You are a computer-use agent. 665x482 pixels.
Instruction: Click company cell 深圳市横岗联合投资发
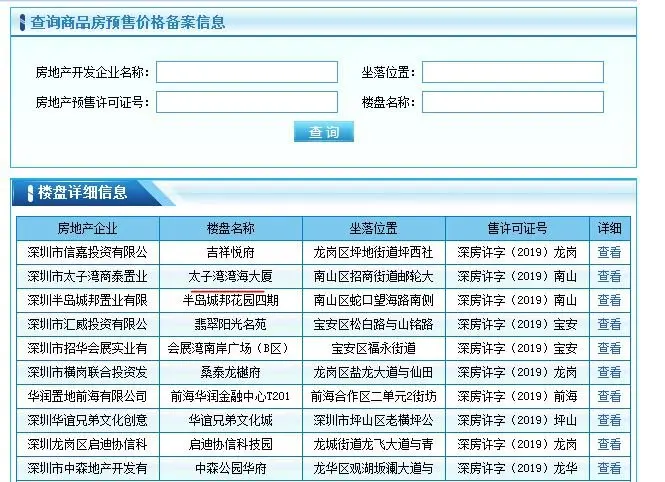pos(88,373)
